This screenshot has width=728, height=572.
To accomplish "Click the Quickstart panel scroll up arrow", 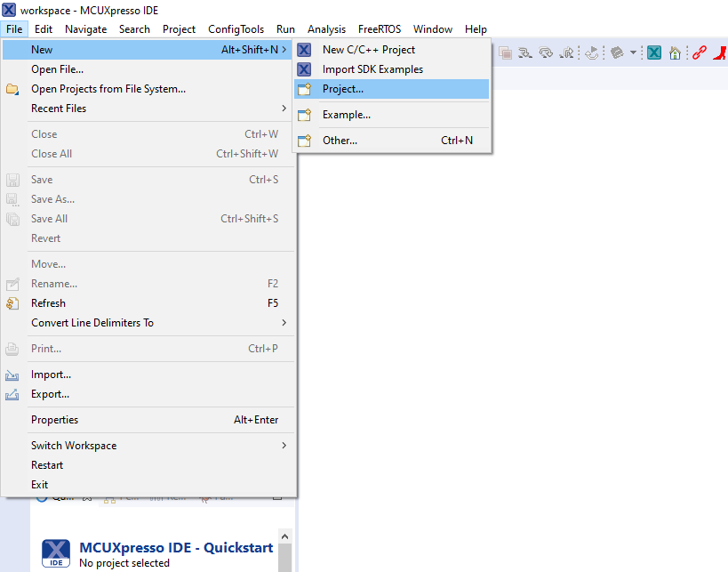I will click(284, 537).
